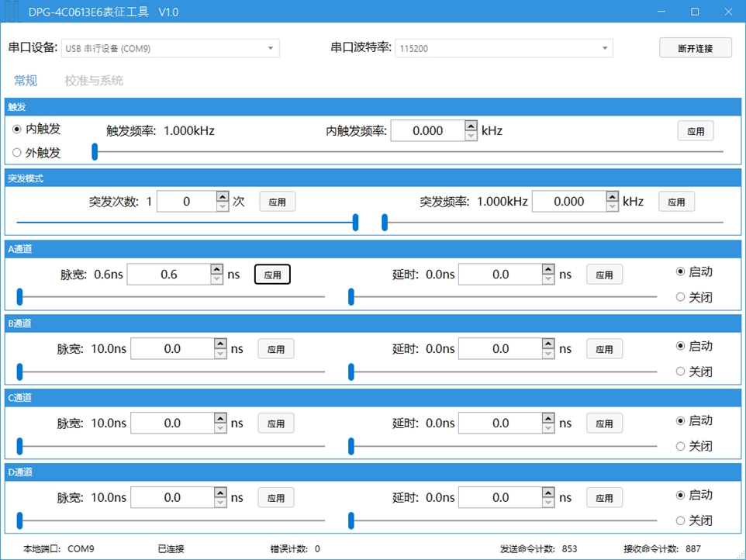Click the increment arrow on 内触发频率 spinner
The width and height of the screenshot is (746, 560).
470,126
